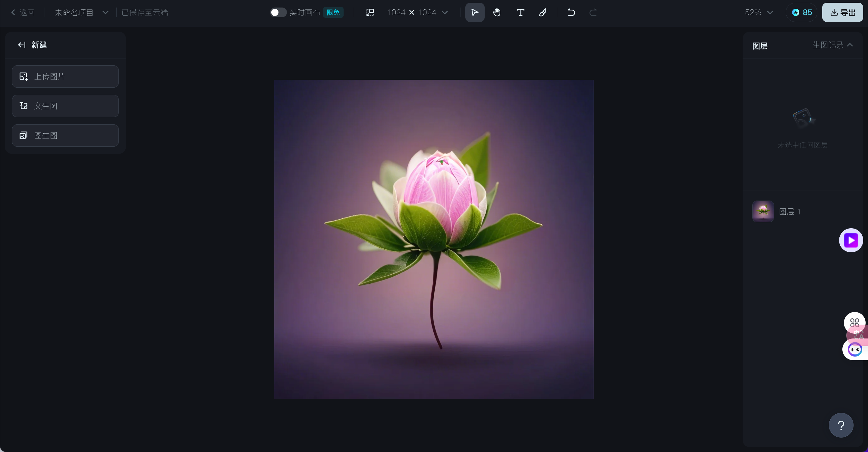Click the lotus flower image on canvas

(434, 239)
